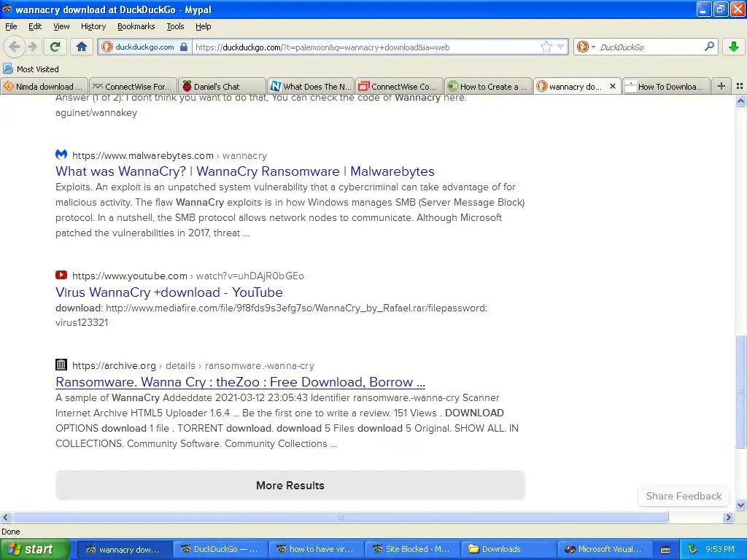Image resolution: width=747 pixels, height=560 pixels.
Task: Click the Internet Archive favicon beside result
Action: [x=61, y=365]
